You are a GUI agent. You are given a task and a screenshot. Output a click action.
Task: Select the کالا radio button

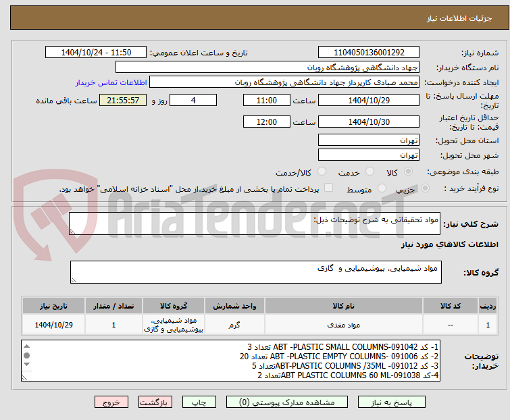point(408,172)
